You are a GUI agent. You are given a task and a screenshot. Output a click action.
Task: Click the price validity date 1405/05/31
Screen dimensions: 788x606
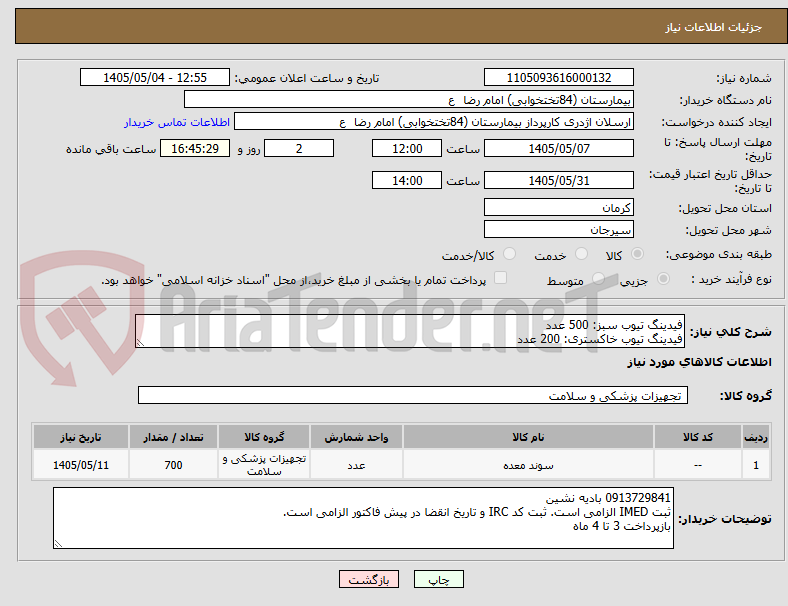click(x=559, y=180)
